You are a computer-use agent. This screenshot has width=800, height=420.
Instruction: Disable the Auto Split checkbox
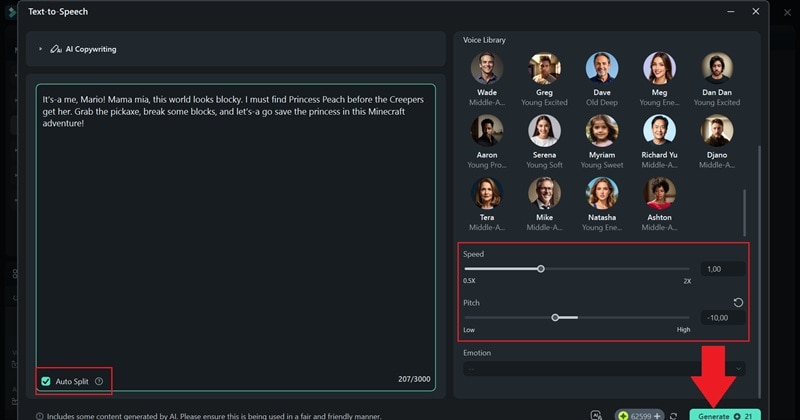coord(46,381)
